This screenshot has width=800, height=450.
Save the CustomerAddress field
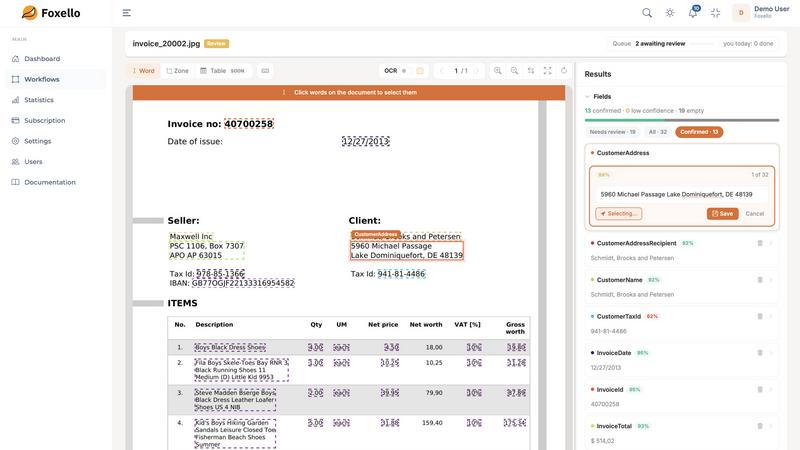(x=722, y=214)
